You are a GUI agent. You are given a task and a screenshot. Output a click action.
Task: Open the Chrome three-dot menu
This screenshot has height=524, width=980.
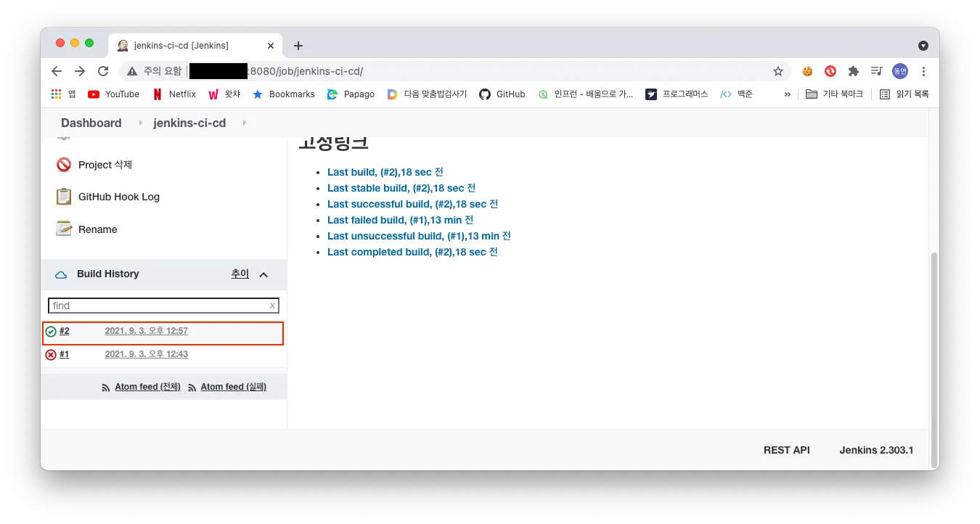(x=923, y=71)
